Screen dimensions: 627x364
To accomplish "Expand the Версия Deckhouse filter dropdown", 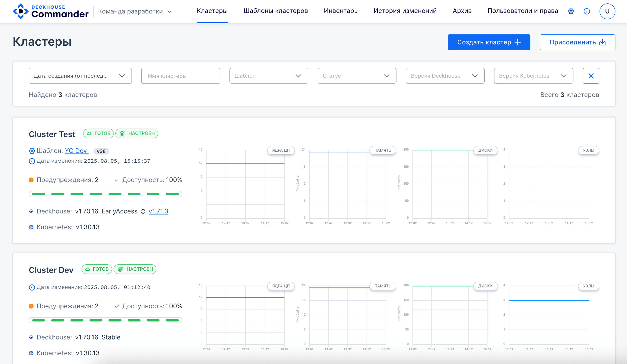I will click(445, 76).
